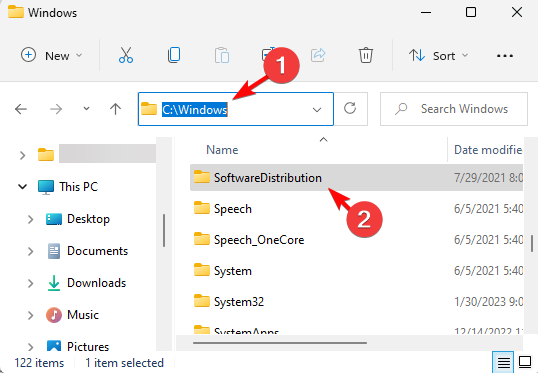
Task: Expand the address bar history dropdown
Action: point(317,109)
